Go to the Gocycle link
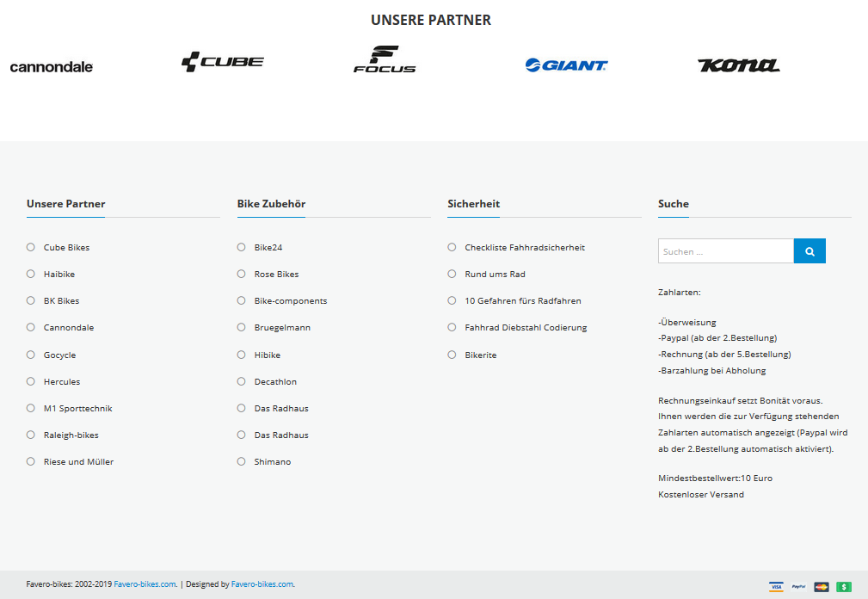The height and width of the screenshot is (599, 868). (x=59, y=355)
